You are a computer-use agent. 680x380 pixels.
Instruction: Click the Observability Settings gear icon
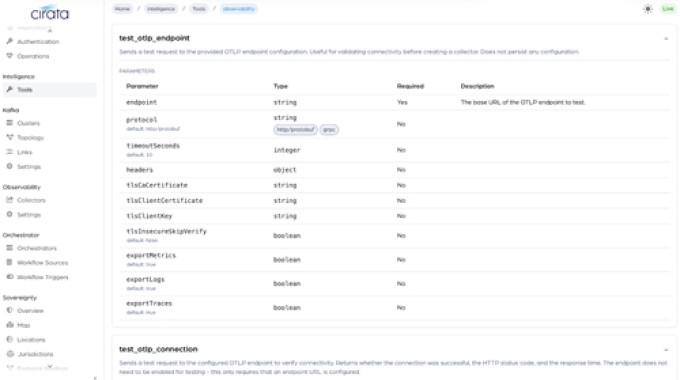pyautogui.click(x=10, y=215)
